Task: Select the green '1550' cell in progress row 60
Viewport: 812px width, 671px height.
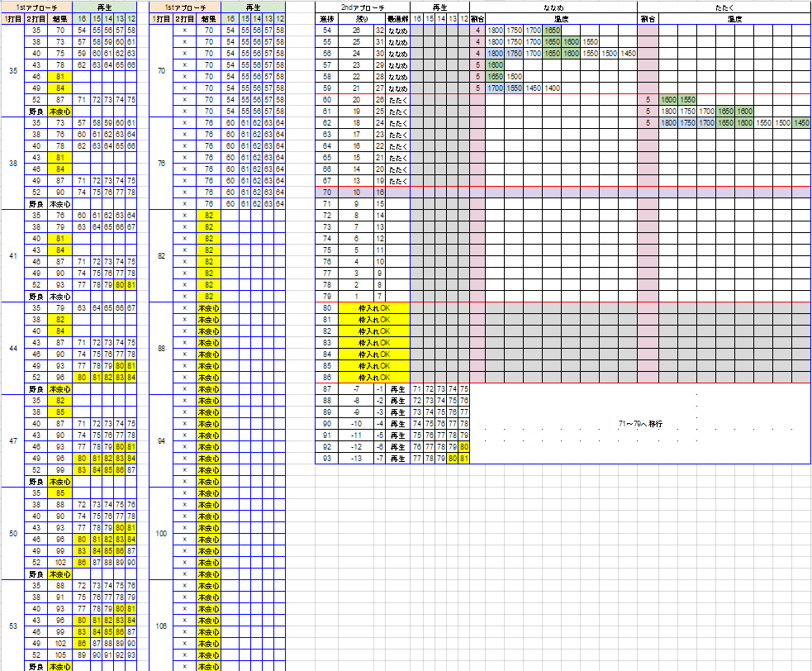Action: pyautogui.click(x=687, y=99)
